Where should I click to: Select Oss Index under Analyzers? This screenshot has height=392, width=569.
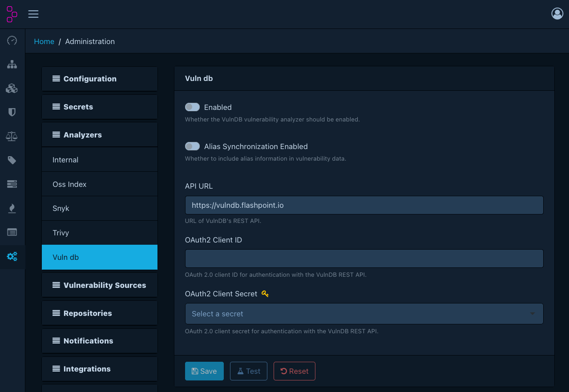pos(99,184)
